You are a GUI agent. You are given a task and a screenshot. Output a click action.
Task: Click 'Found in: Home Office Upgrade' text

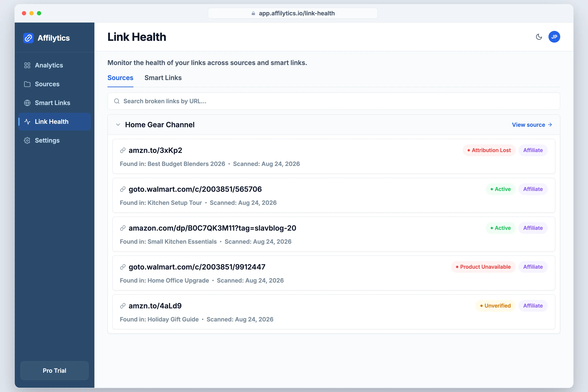click(164, 280)
